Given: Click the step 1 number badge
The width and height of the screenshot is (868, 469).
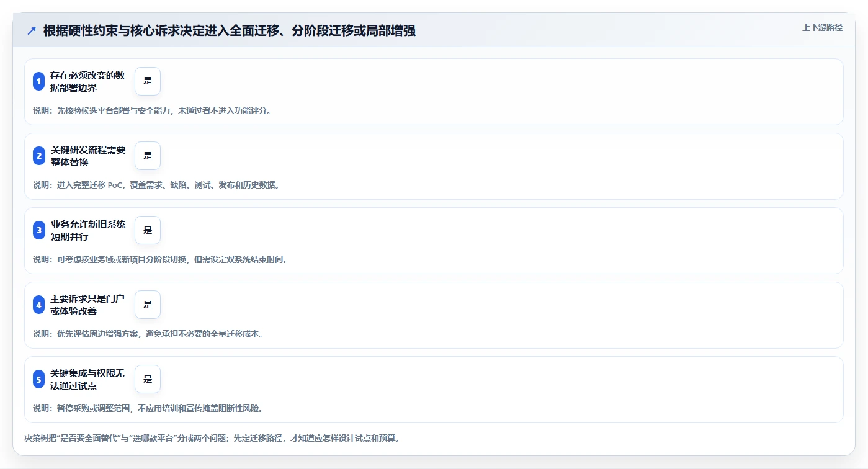Looking at the screenshot, I should click(x=38, y=81).
